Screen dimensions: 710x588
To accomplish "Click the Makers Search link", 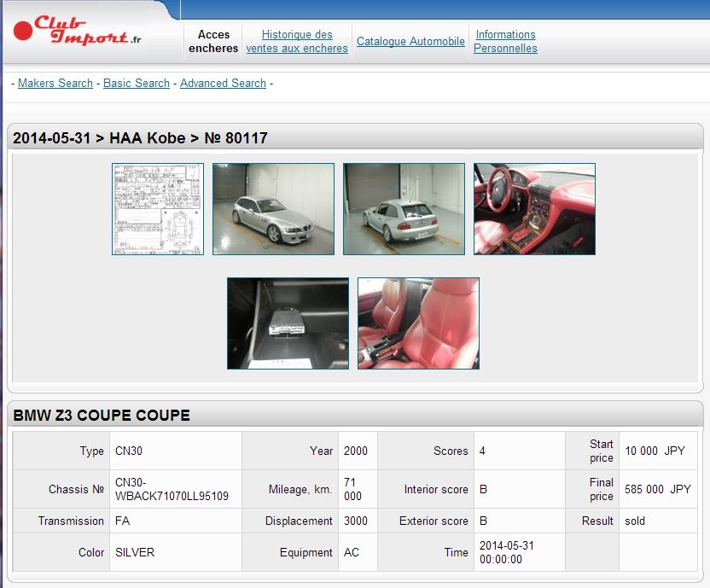I will [x=55, y=83].
